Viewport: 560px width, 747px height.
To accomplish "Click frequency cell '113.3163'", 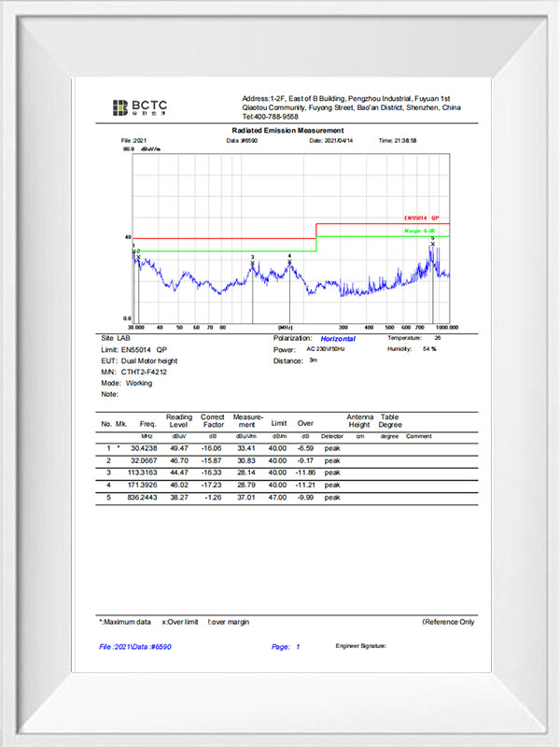I will click(x=143, y=472).
